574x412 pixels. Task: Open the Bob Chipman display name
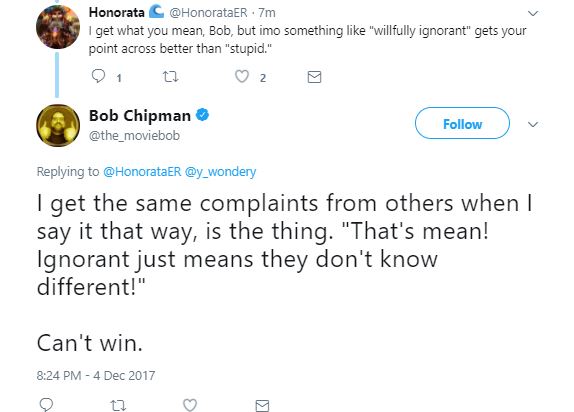pyautogui.click(x=140, y=116)
